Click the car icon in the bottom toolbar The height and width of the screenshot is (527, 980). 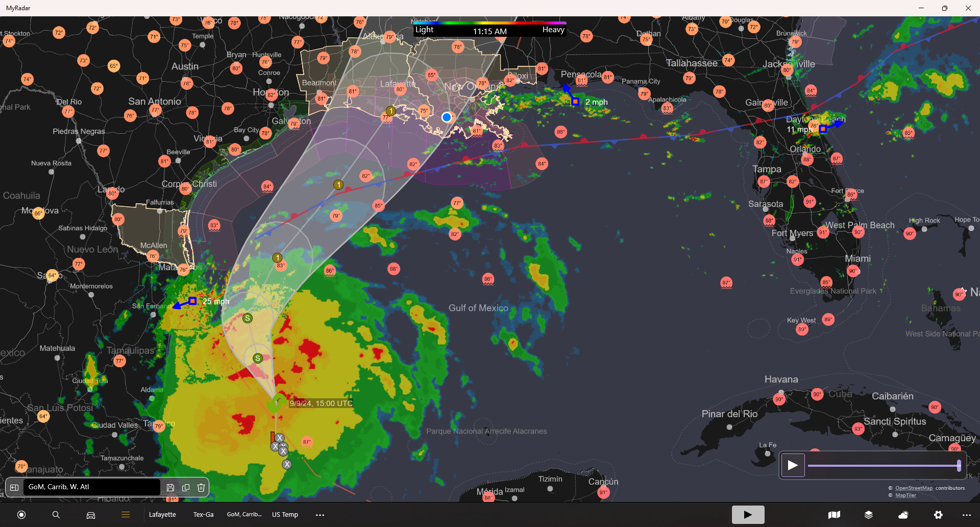(91, 515)
